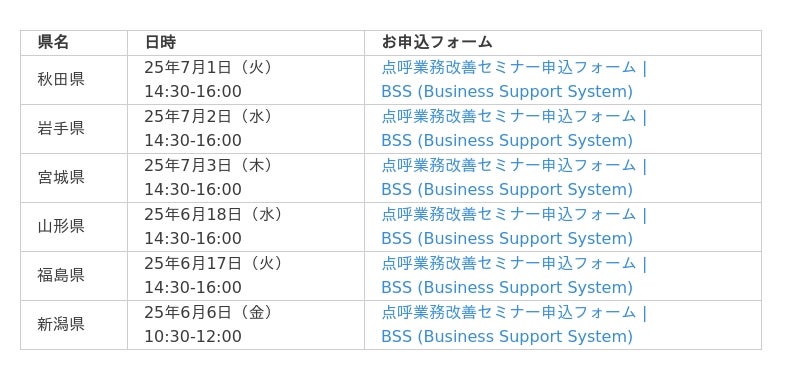Open the 新潟県 seminar application form link
This screenshot has width=800, height=380.
(x=514, y=324)
